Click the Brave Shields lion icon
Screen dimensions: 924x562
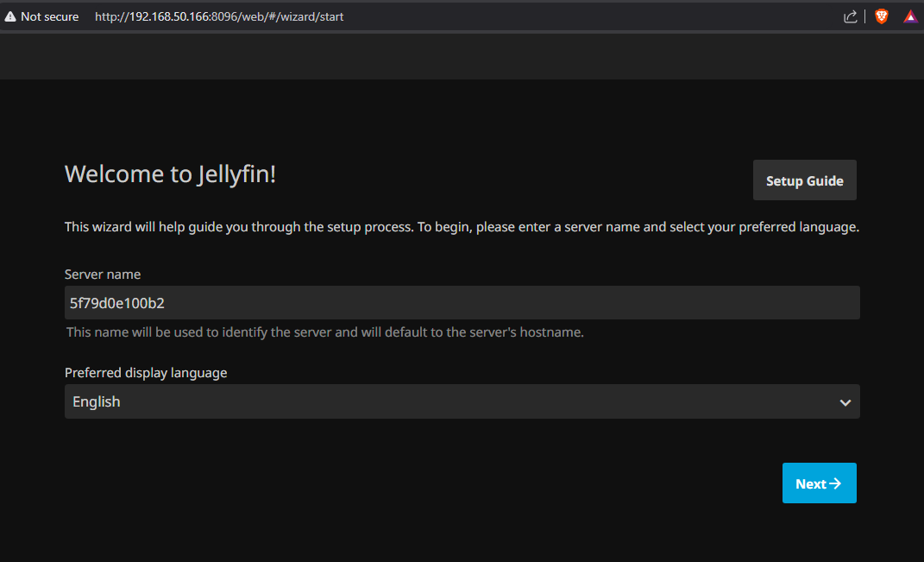[x=882, y=16]
